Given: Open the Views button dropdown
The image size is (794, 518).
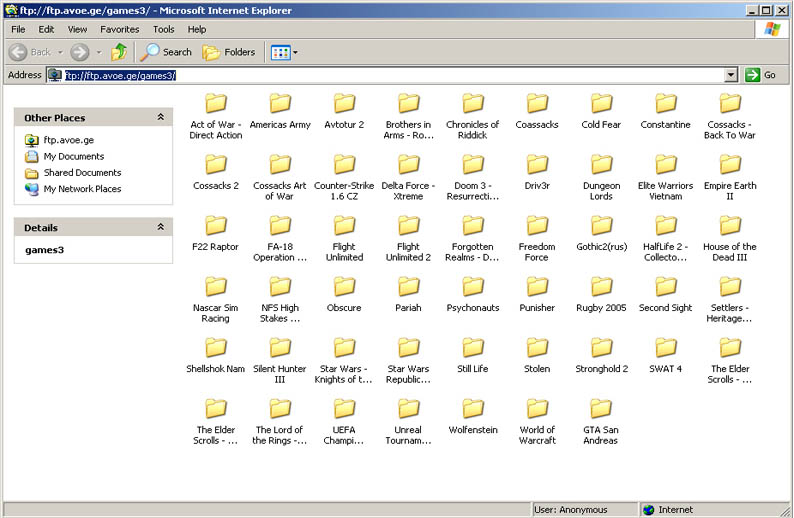Looking at the screenshot, I should tap(284, 52).
